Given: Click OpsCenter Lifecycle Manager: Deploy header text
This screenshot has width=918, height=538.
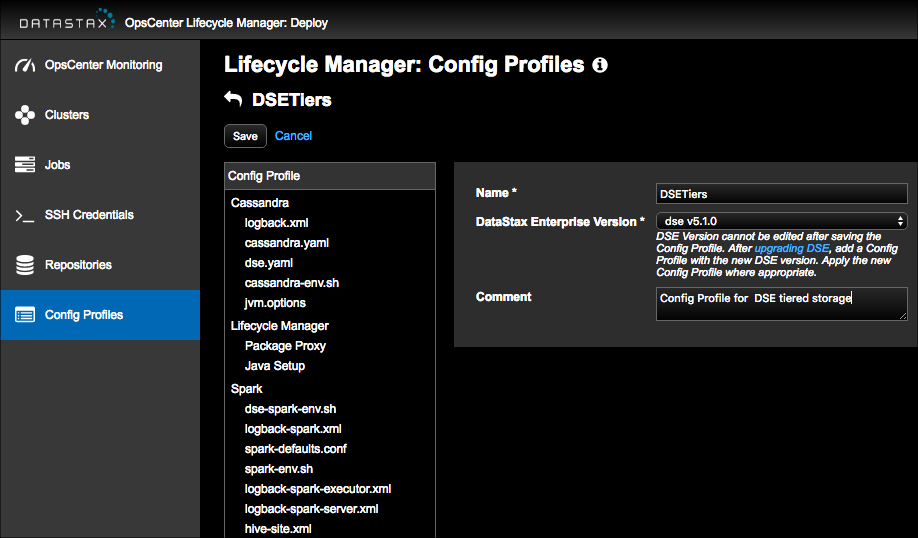Looking at the screenshot, I should tap(226, 23).
